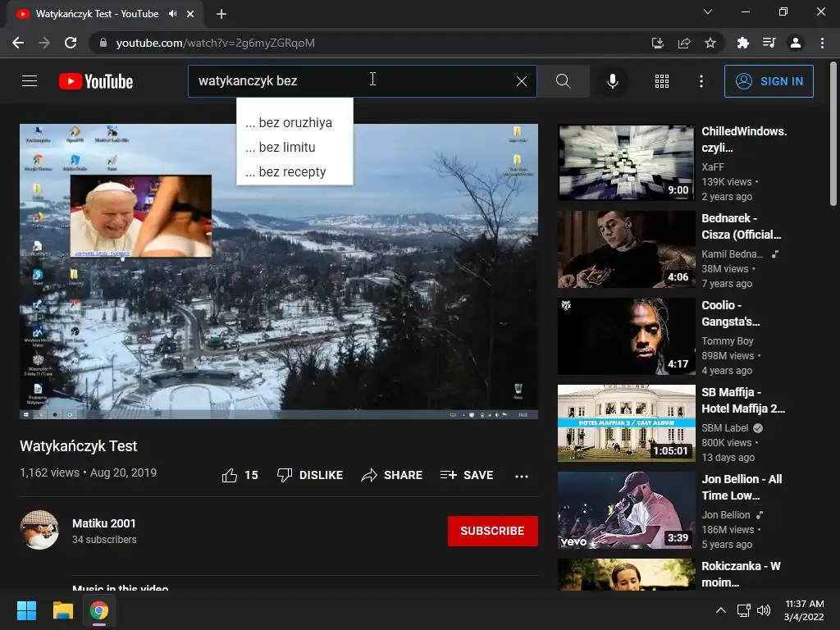Screen dimensions: 840x630
Task: Click the Tommy Boy channel name
Action: click(728, 341)
